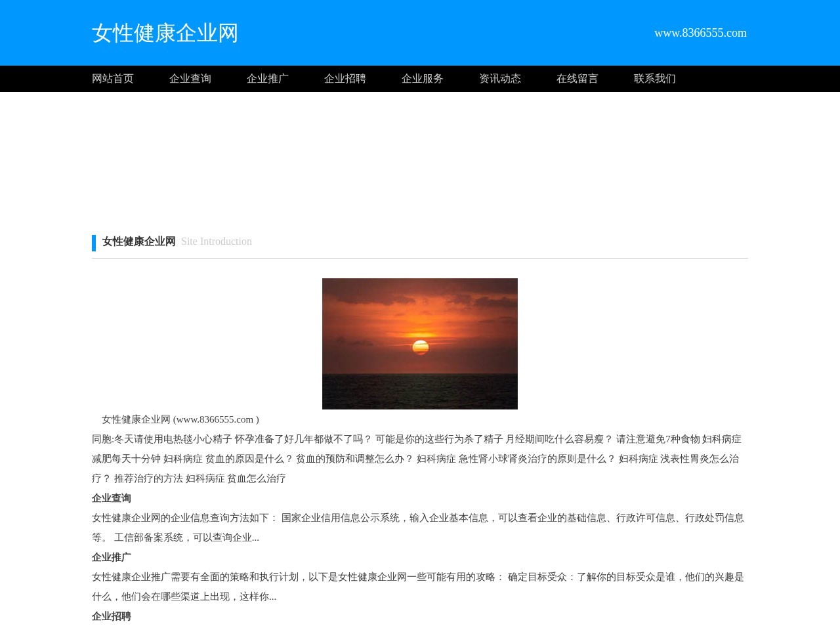840x630 pixels.
Task: Go to the 资讯动态 nav item
Action: click(x=500, y=79)
